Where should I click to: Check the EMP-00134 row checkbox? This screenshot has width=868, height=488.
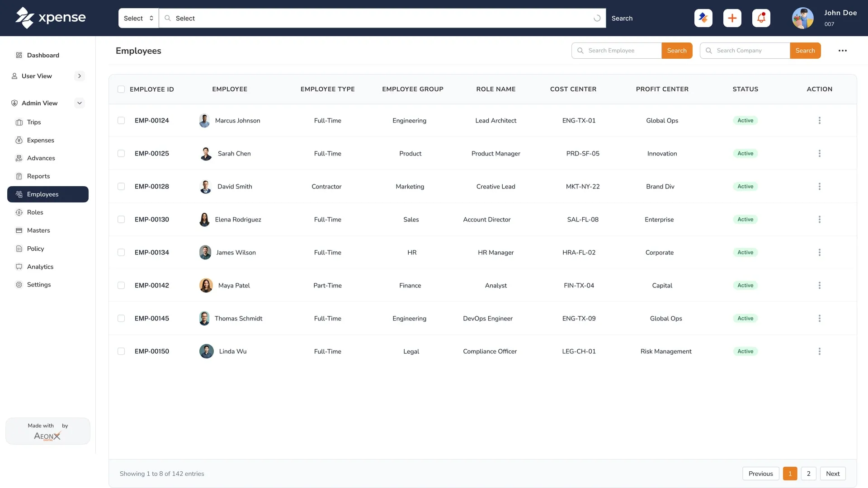[121, 253]
